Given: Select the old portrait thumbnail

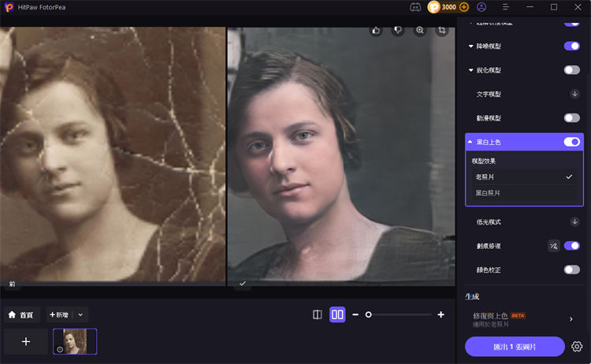Looking at the screenshot, I should [x=75, y=341].
